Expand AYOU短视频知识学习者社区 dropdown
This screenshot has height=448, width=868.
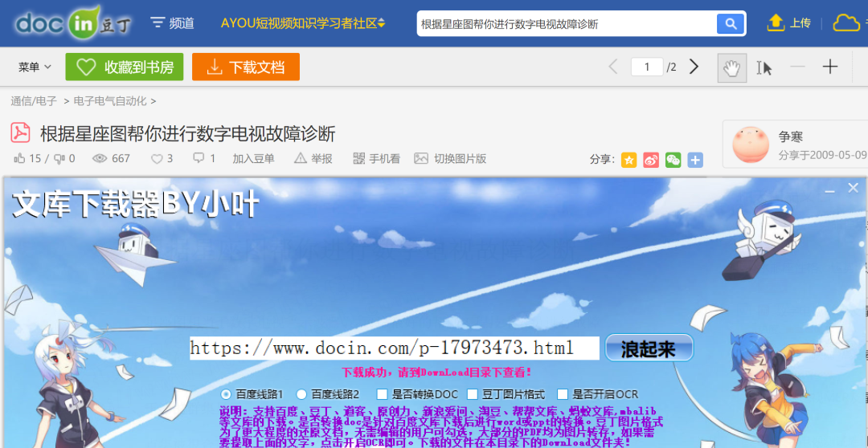click(x=303, y=23)
